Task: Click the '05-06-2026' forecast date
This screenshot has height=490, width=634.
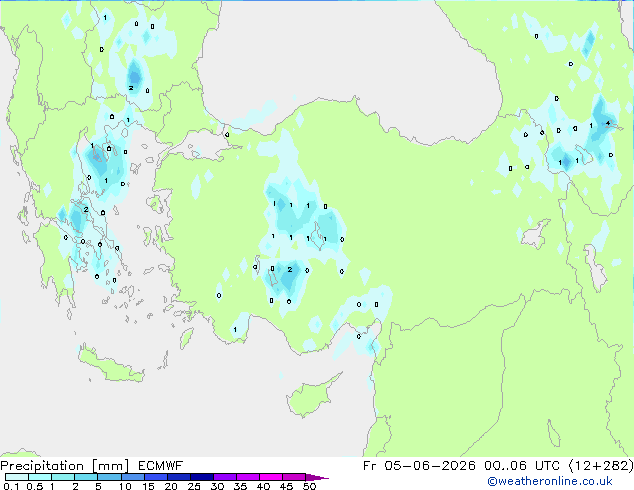Action: coord(430,466)
